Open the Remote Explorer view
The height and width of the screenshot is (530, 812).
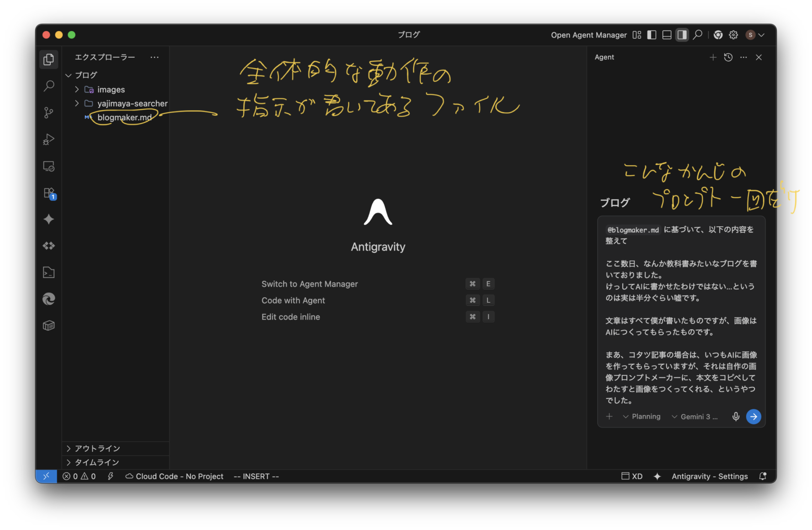point(49,166)
